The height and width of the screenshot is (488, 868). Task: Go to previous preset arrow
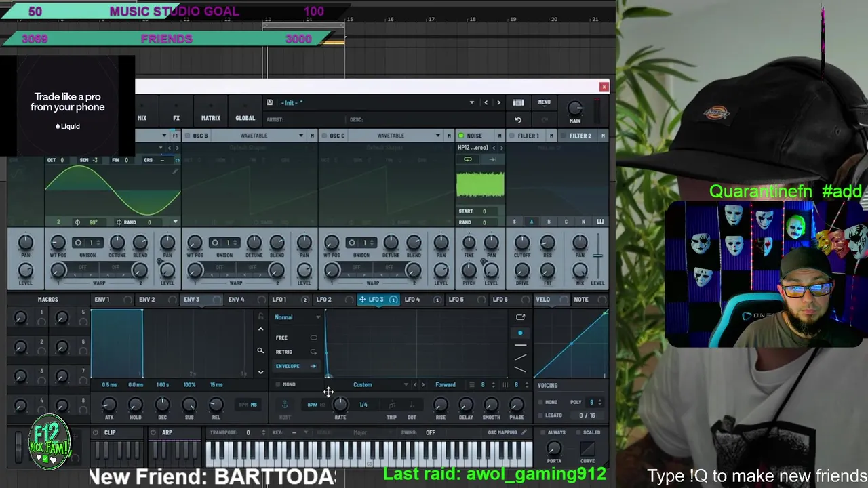486,102
